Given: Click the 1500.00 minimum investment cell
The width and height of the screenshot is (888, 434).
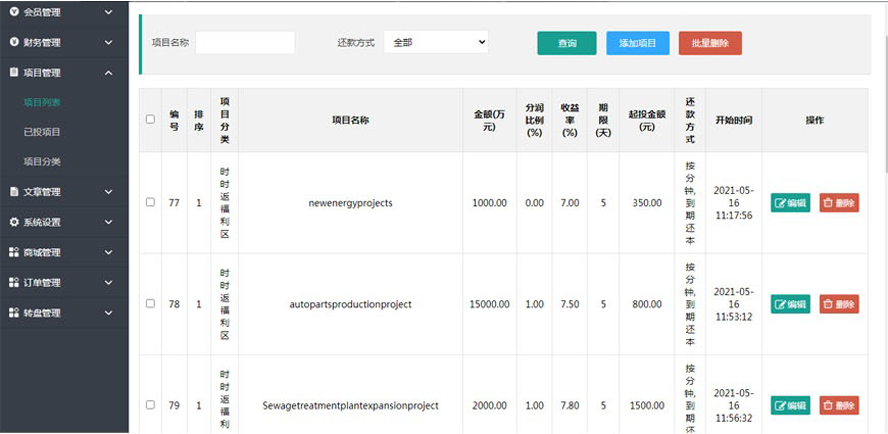Looking at the screenshot, I should (647, 406).
